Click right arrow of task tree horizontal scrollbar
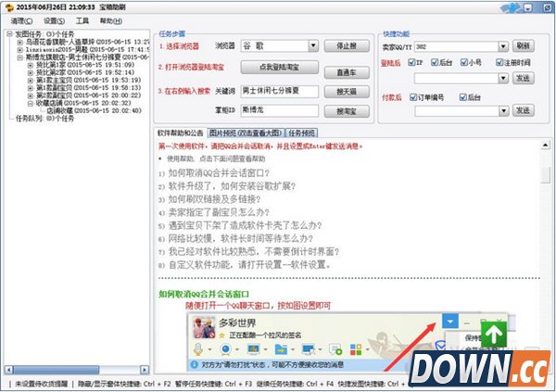556x392 pixels. click(x=145, y=370)
